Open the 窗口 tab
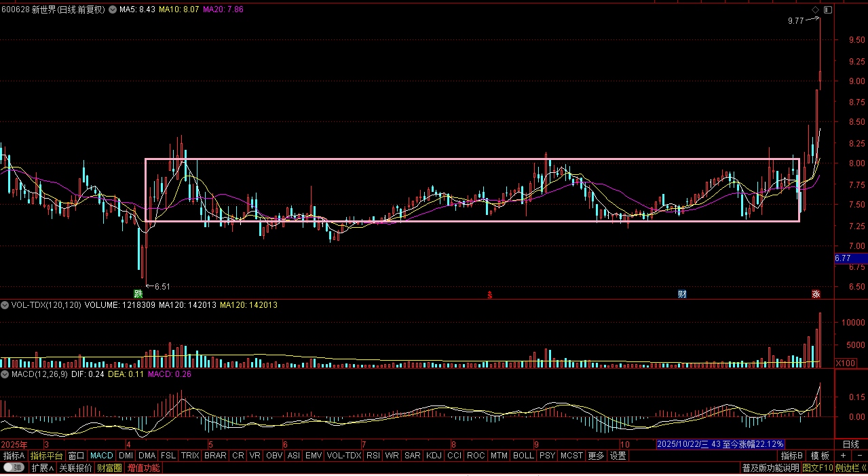Viewport: 868px width, 476px height. click(x=76, y=456)
